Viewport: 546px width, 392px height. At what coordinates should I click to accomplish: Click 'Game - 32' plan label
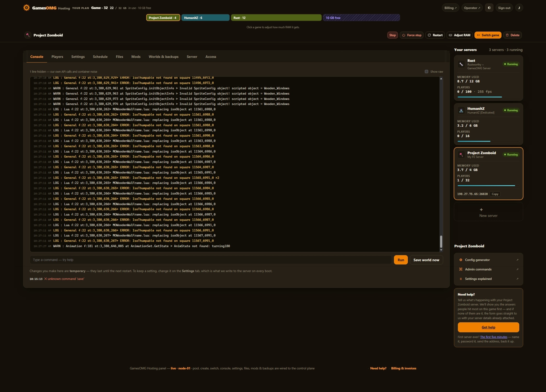coord(99,8)
